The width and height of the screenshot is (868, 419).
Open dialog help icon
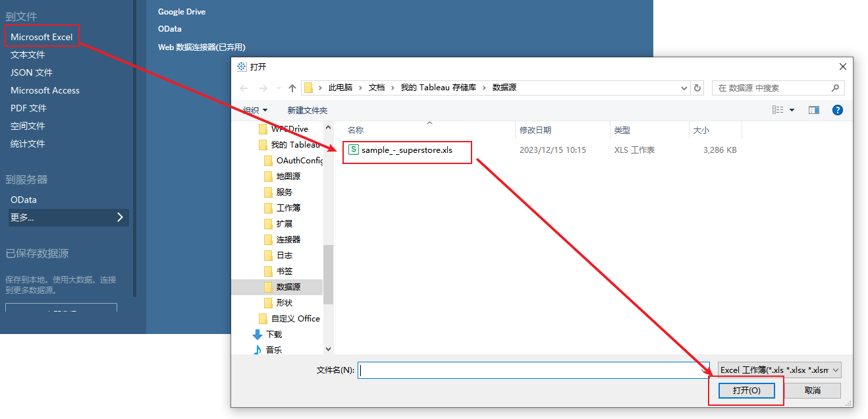pyautogui.click(x=838, y=110)
